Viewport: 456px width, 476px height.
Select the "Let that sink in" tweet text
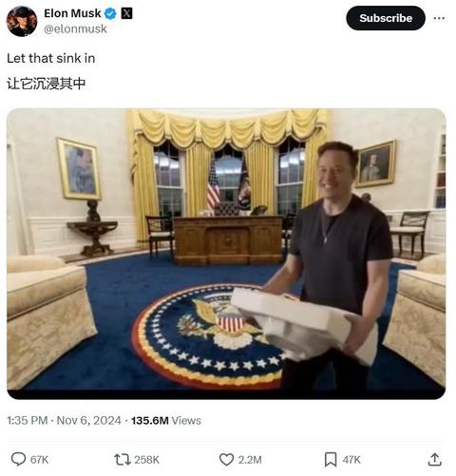click(51, 58)
